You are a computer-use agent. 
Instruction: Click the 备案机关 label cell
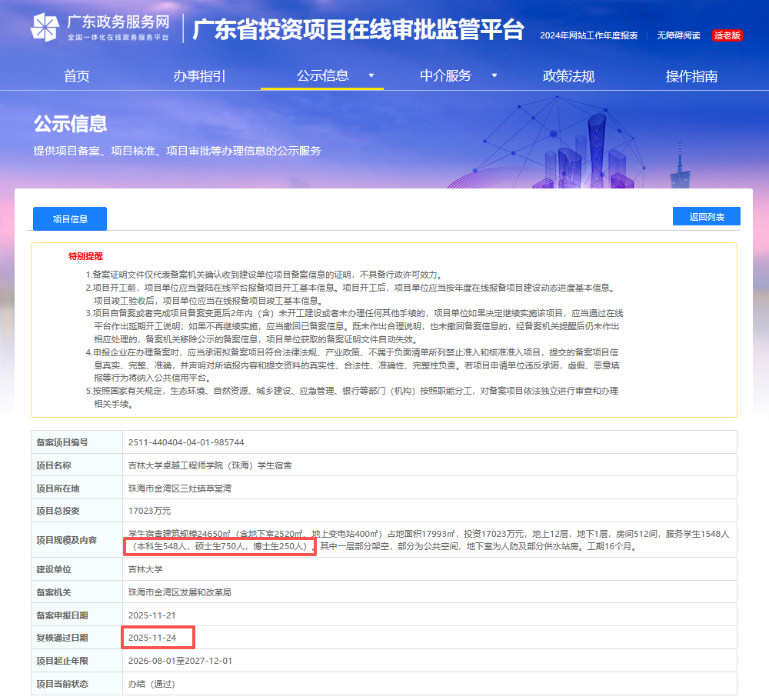tap(76, 592)
